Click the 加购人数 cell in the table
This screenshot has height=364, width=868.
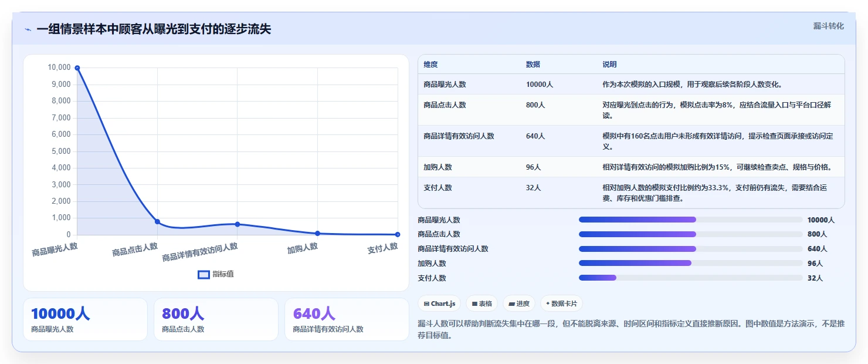[x=438, y=167]
